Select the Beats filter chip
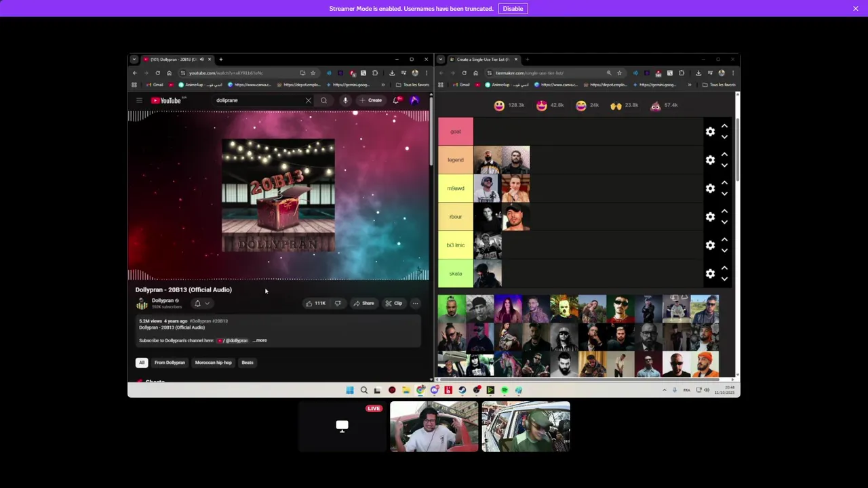 pyautogui.click(x=248, y=363)
